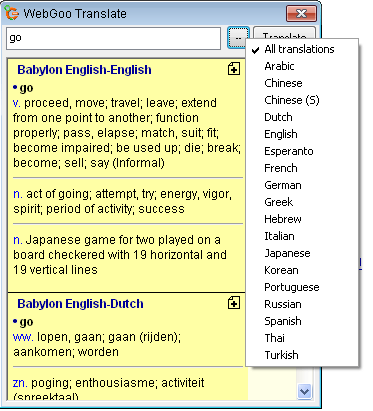373x411 pixels.
Task: Click the 'Babylon English-Dutch' dictionary heading
Action: pos(80,304)
